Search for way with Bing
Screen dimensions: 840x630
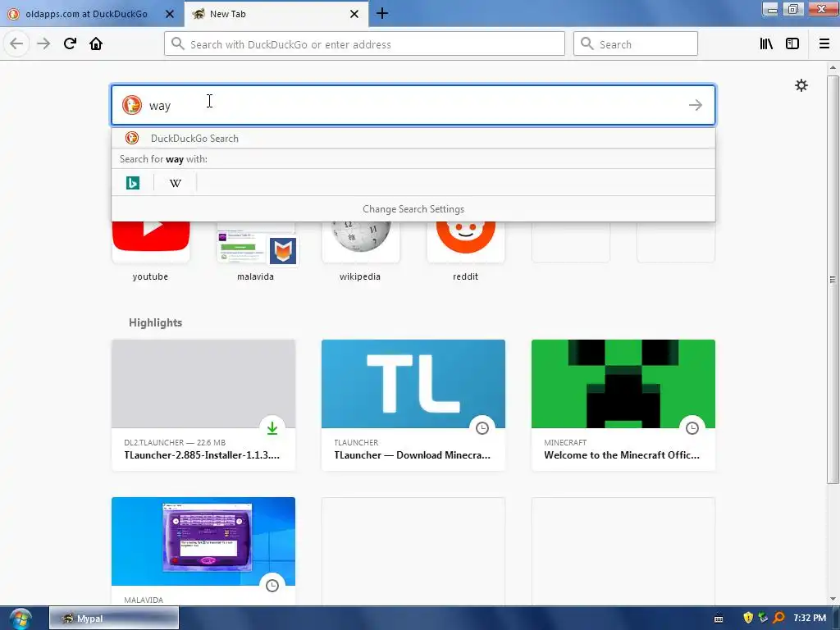(132, 183)
